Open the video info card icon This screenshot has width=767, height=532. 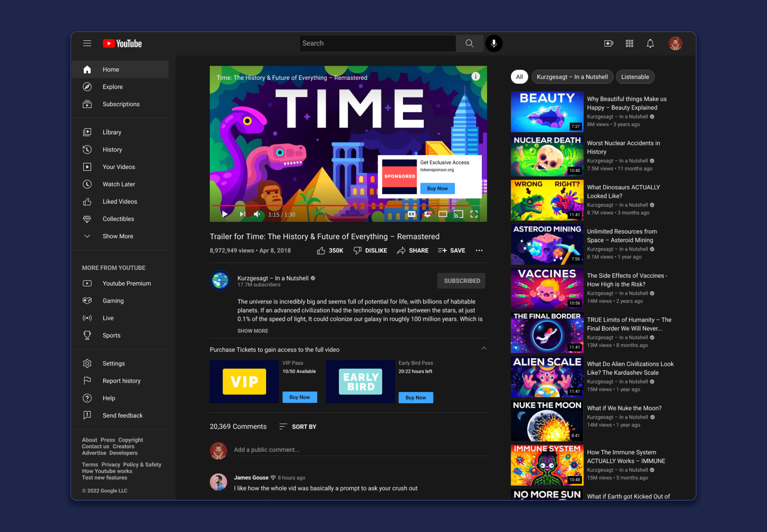475,76
